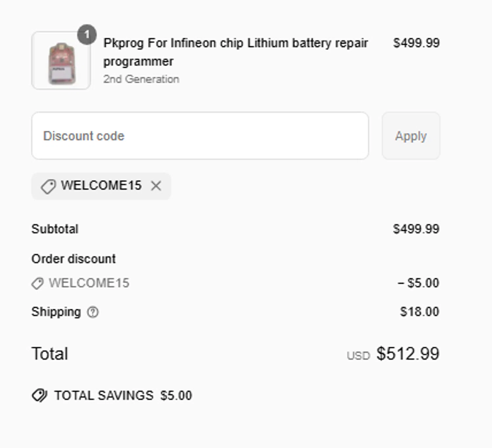Click the Subtotal amount $499.99
The image size is (492, 448).
[416, 229]
